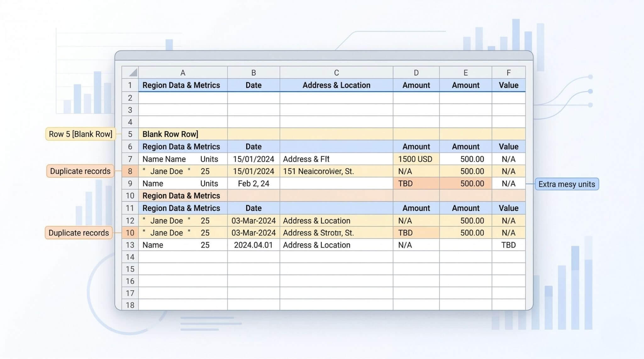Select cell containing '1500 USD'

tap(416, 159)
